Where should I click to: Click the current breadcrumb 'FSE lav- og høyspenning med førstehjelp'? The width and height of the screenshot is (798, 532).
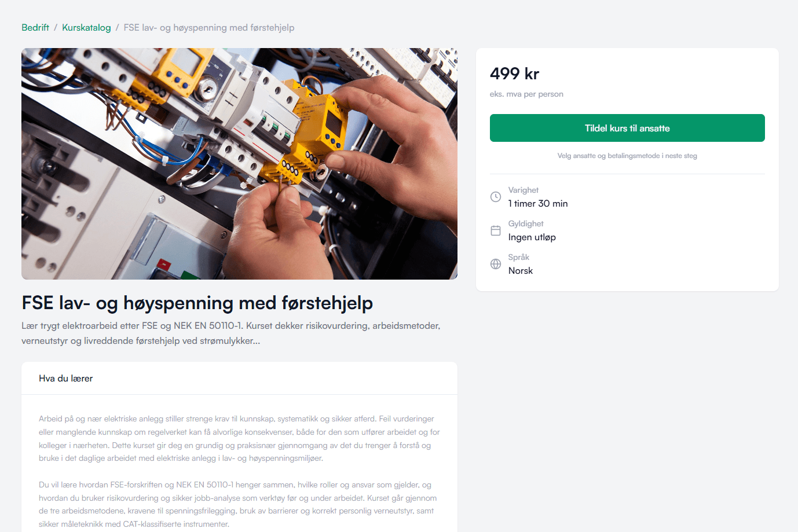pos(209,28)
